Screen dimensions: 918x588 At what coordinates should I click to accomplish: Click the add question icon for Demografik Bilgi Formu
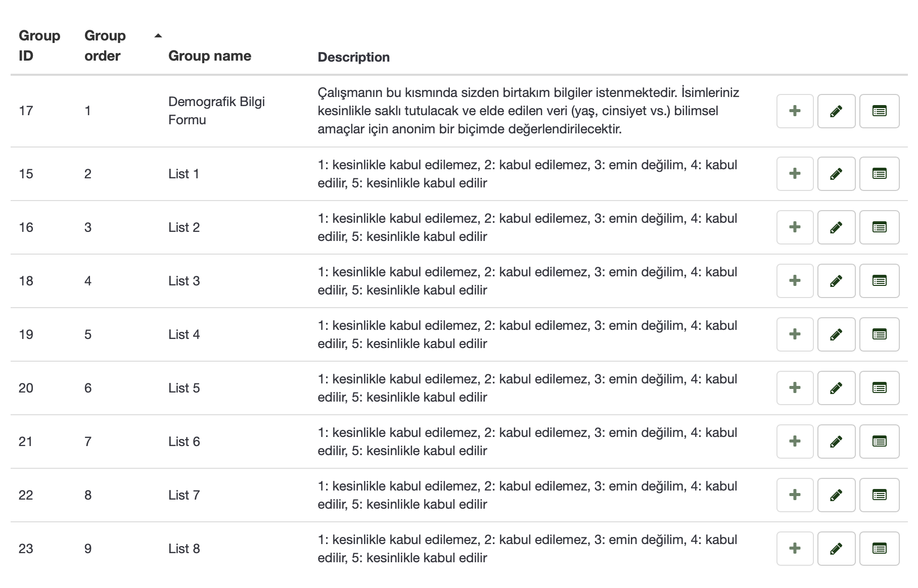pos(795,111)
